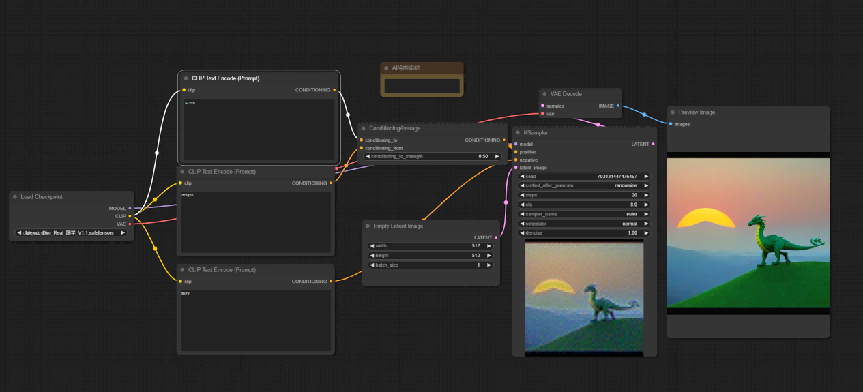Increase batch_size with its right arrow
Viewport: 863px width, 392px height.
tap(489, 265)
